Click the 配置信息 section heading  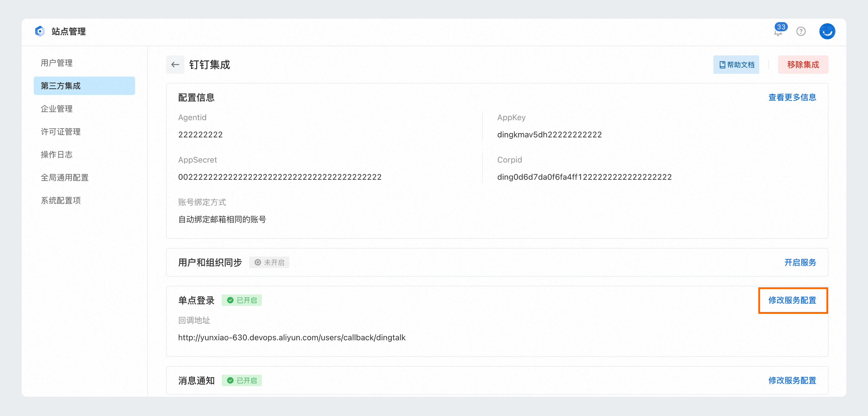coord(196,97)
